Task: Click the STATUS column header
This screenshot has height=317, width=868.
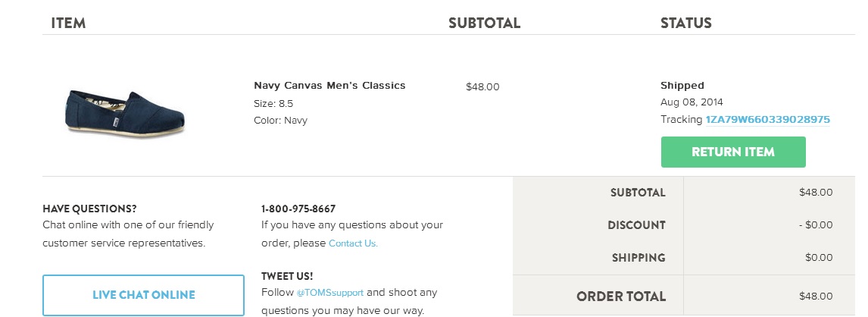Action: click(685, 23)
